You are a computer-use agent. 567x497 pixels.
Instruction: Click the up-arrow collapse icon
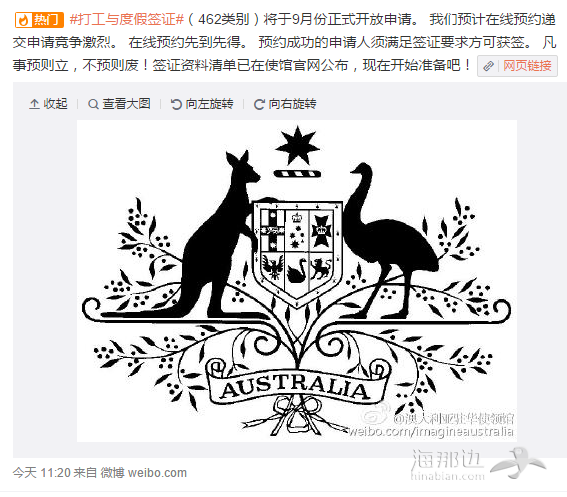[34, 104]
